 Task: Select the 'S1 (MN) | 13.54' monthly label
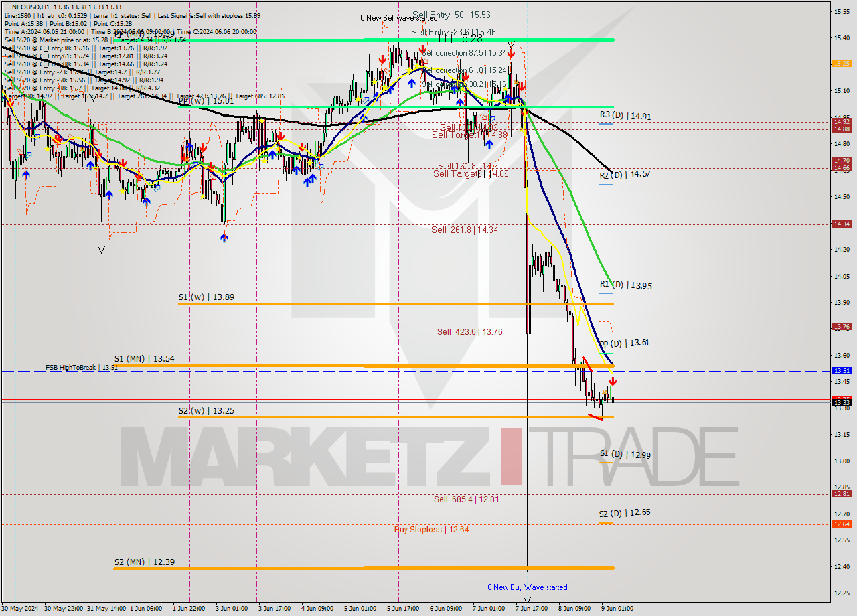(144, 359)
